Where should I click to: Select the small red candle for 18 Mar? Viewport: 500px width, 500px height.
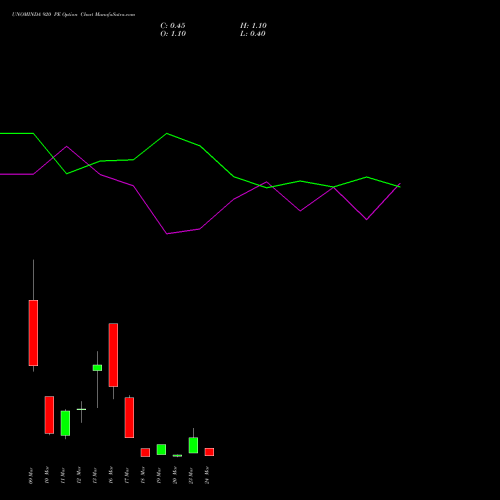click(x=145, y=452)
